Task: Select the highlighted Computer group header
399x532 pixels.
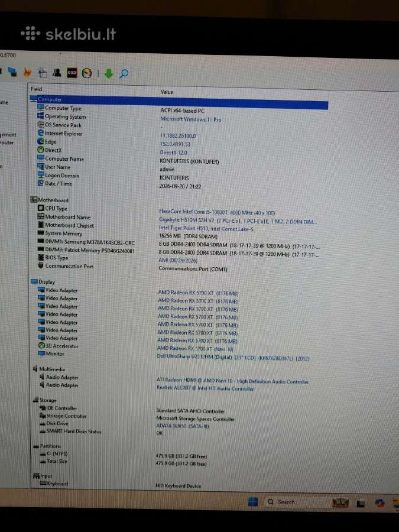Action: [x=179, y=102]
